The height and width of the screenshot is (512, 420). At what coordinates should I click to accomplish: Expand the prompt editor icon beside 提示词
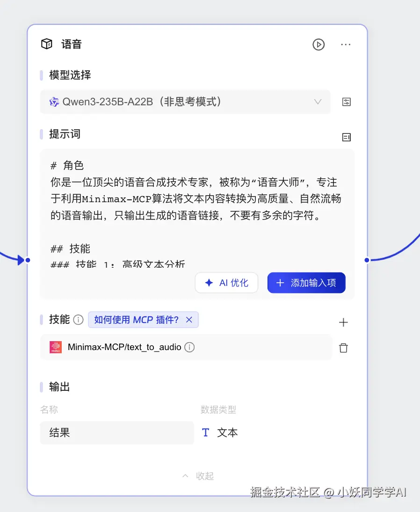click(x=346, y=137)
